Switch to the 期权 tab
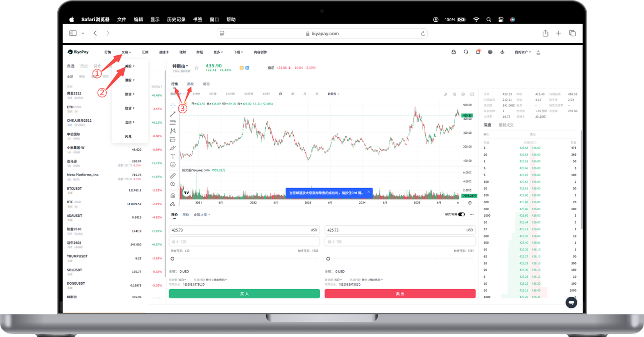 [x=190, y=84]
